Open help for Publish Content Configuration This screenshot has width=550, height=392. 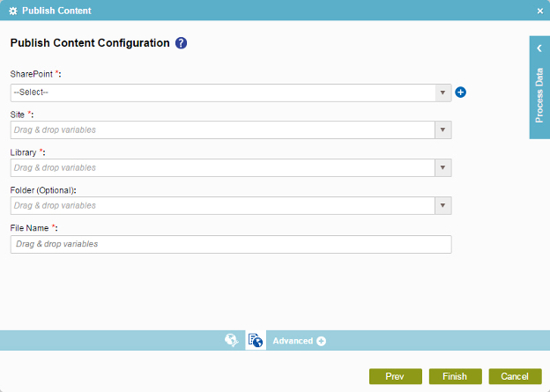pyautogui.click(x=181, y=43)
